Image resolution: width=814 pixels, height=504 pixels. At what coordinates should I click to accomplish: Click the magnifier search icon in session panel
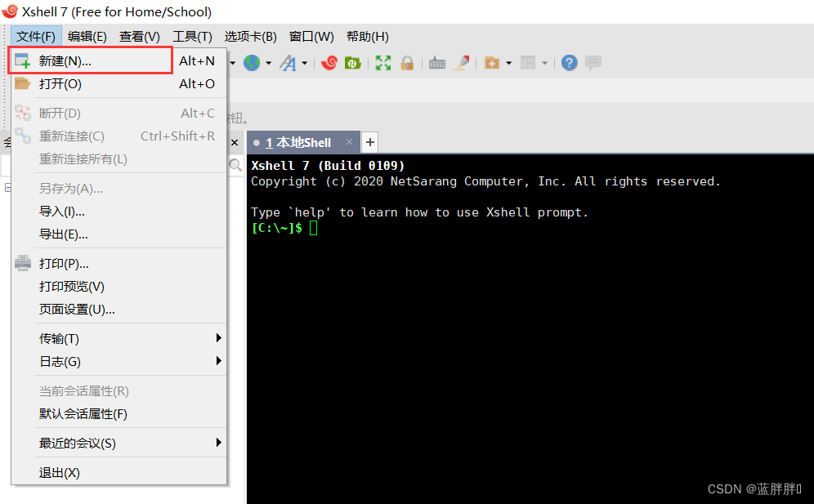point(235,165)
